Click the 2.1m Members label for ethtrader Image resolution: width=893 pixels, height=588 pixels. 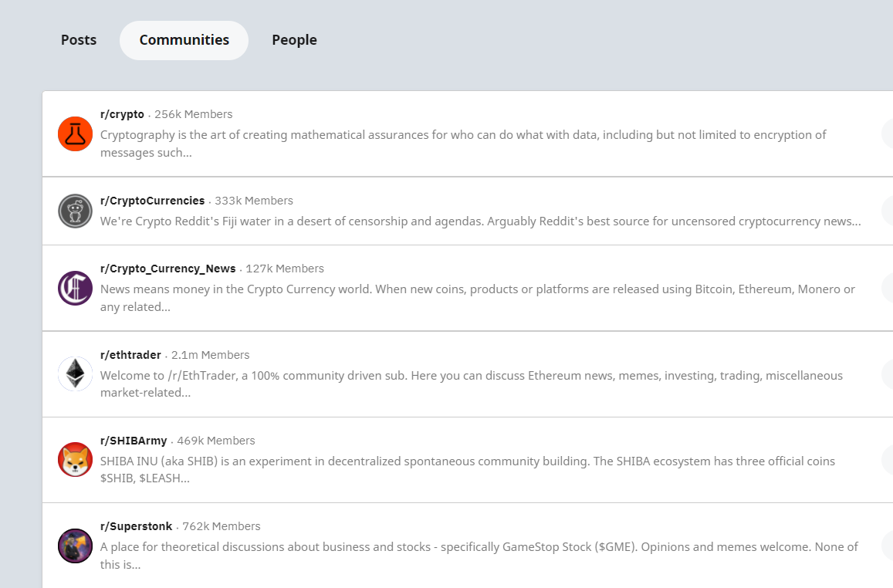(210, 355)
